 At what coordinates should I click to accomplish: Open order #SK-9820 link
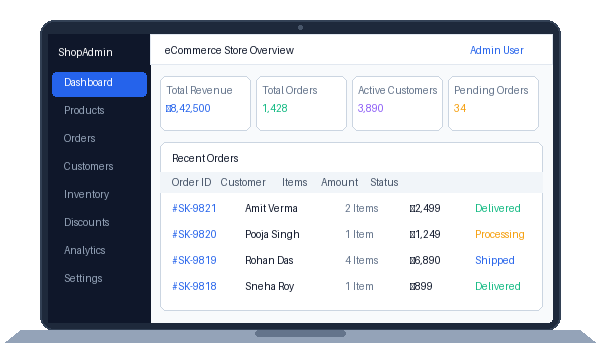point(194,234)
